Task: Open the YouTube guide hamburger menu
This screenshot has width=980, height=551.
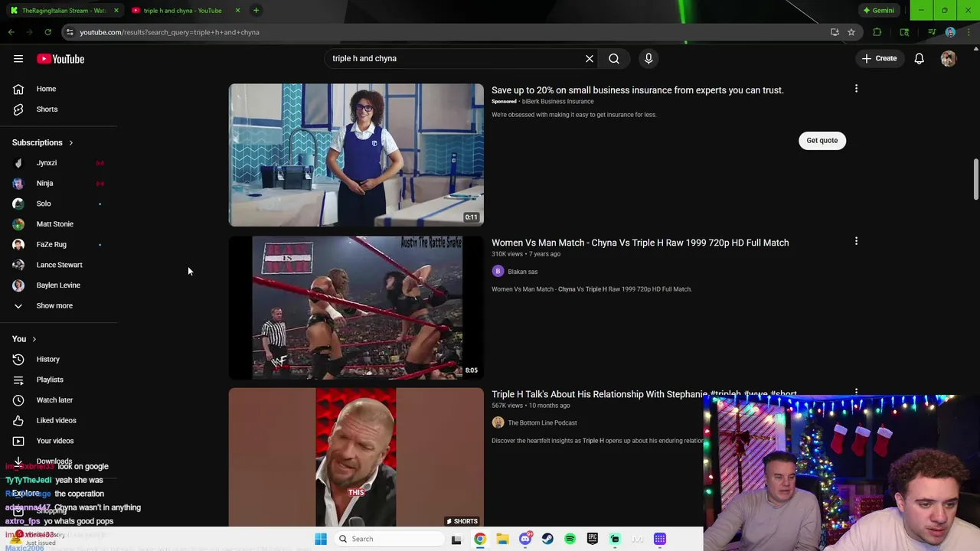Action: [x=18, y=59]
